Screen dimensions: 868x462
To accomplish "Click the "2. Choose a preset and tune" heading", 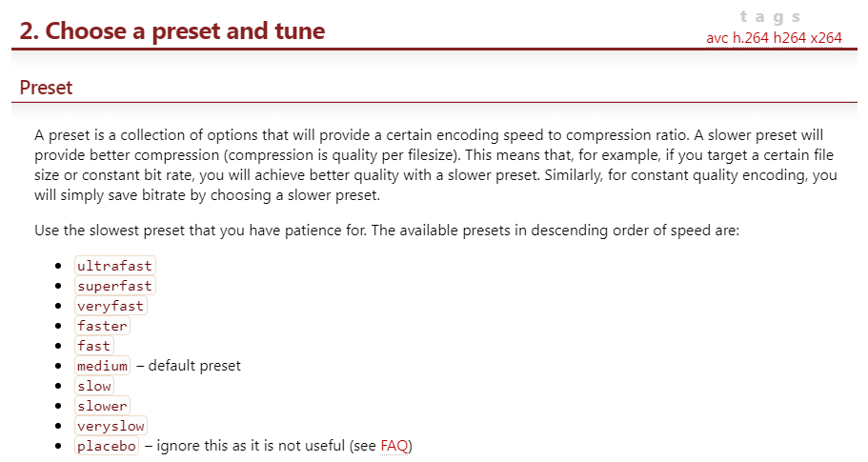I will [x=172, y=31].
